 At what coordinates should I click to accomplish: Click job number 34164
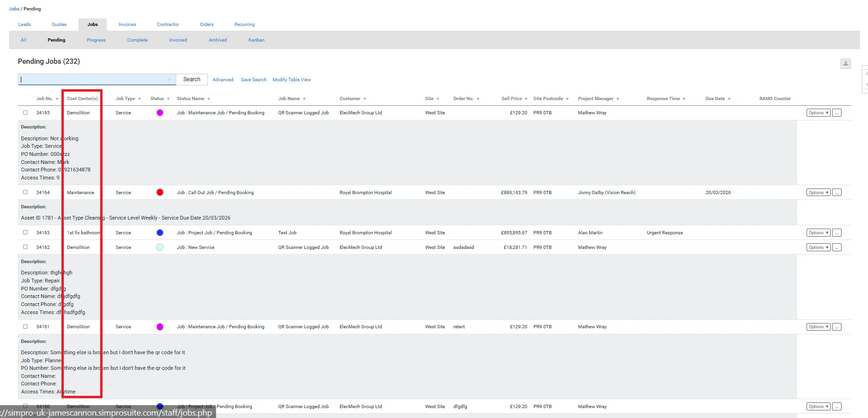pyautogui.click(x=43, y=193)
